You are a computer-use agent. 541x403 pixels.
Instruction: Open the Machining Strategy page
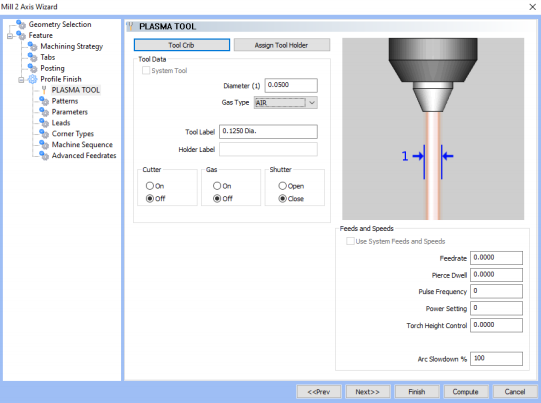[x=72, y=46]
